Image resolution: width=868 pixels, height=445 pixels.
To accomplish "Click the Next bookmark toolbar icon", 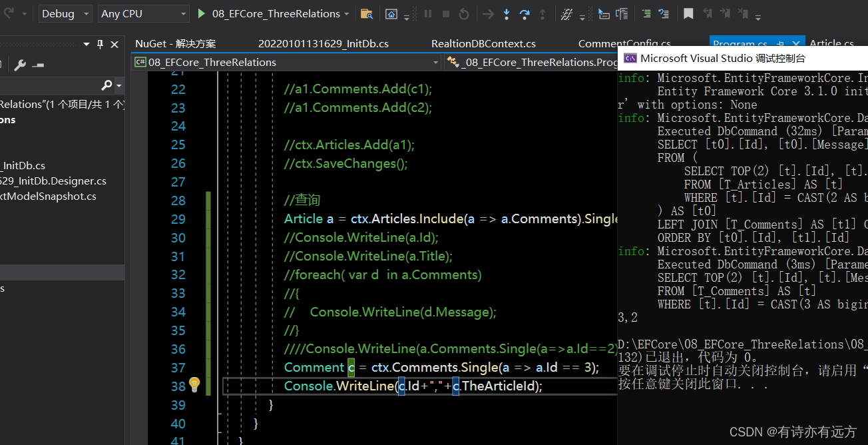I will click(725, 13).
